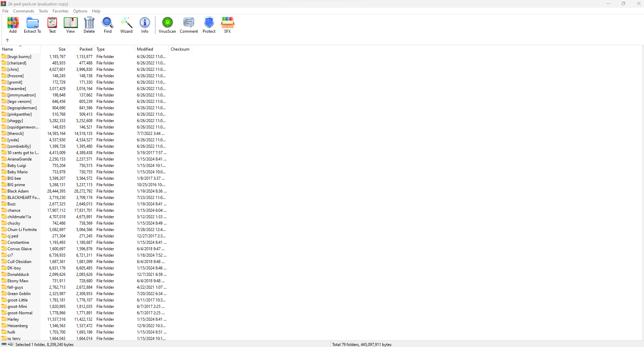Screen dimensions: 644x347
Task: Select the DK-boy folder name
Action: 14,268
